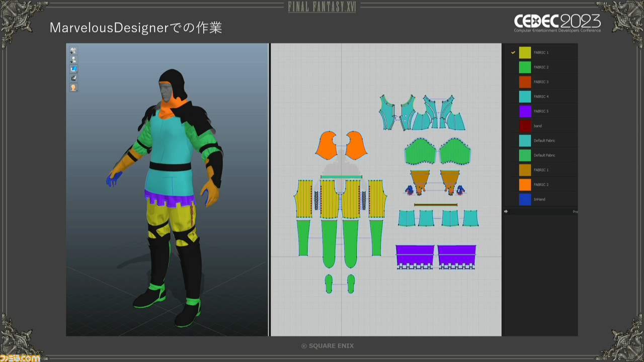
Task: Toggle the show garment icon in 3D view
Action: click(73, 50)
